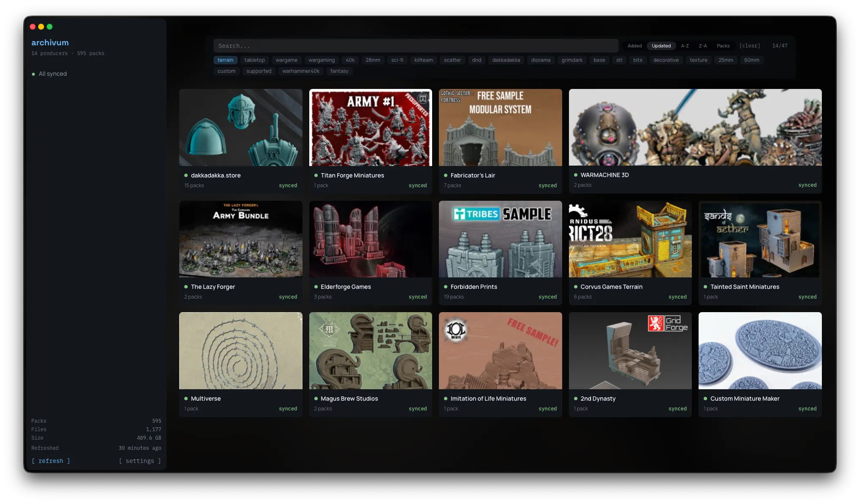Sort producers by Updated
The width and height of the screenshot is (860, 504).
pos(661,46)
